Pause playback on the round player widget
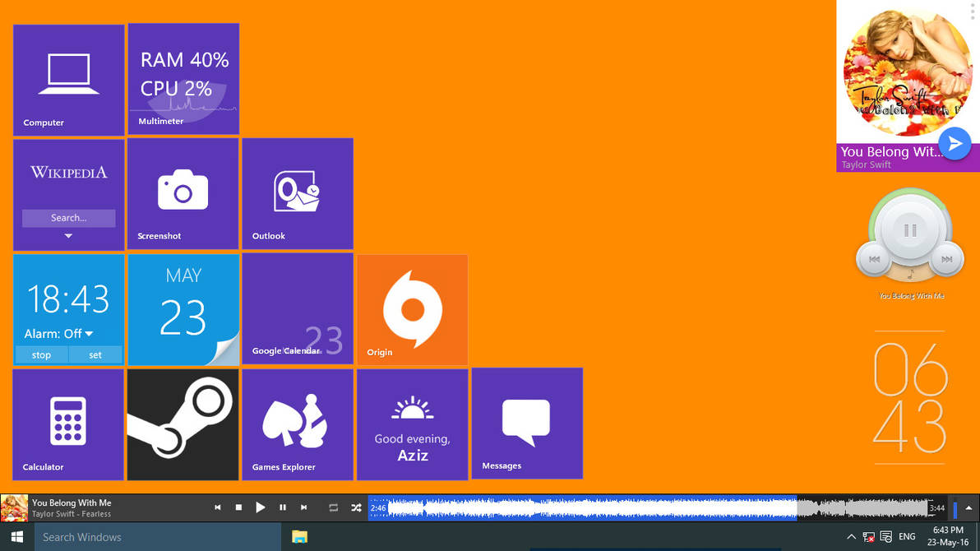The height and width of the screenshot is (551, 980). pyautogui.click(x=910, y=231)
